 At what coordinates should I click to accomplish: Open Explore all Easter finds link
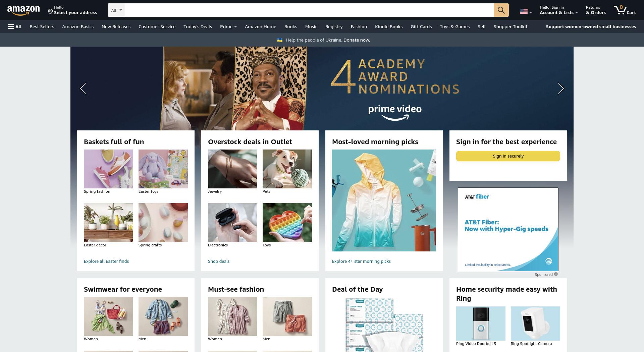click(x=106, y=261)
